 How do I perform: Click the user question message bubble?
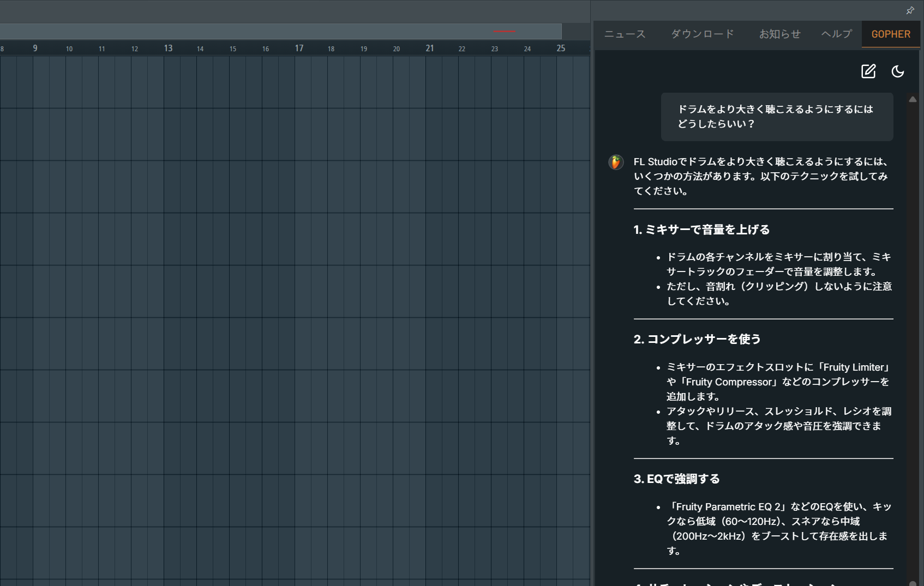point(777,117)
